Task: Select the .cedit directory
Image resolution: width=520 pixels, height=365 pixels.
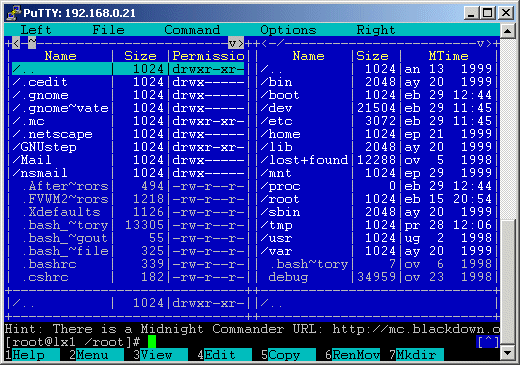Action: (x=128, y=82)
